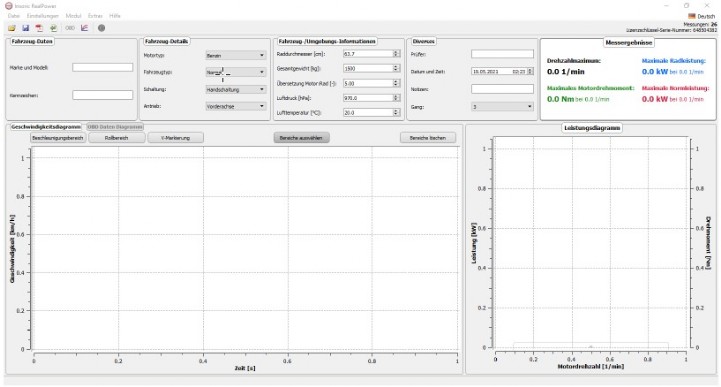This screenshot has width=721, height=387.
Task: Expand the Gang dropdown
Action: pos(502,107)
